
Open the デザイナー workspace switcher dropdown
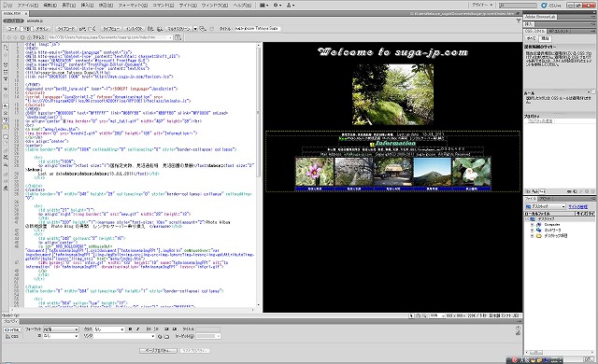click(482, 5)
